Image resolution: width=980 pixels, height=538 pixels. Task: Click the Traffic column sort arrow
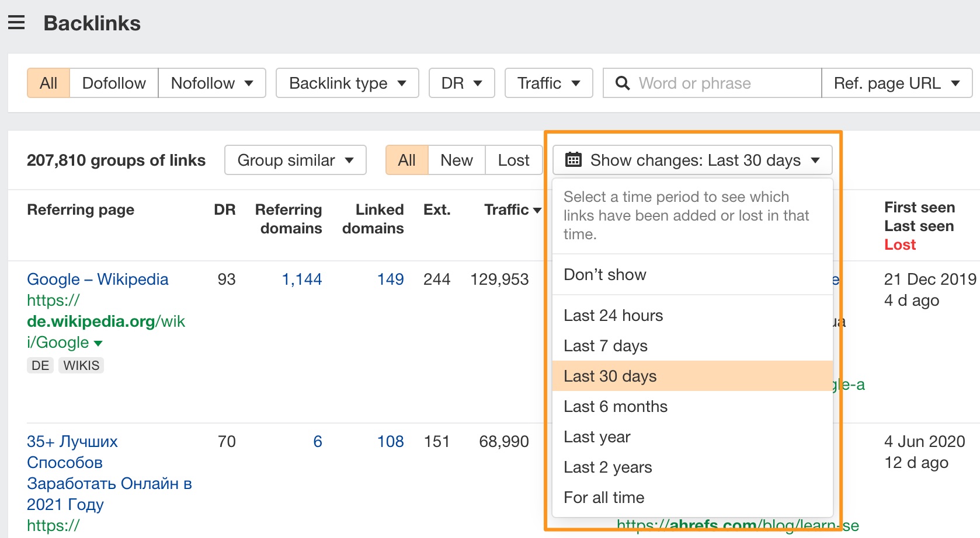[537, 210]
